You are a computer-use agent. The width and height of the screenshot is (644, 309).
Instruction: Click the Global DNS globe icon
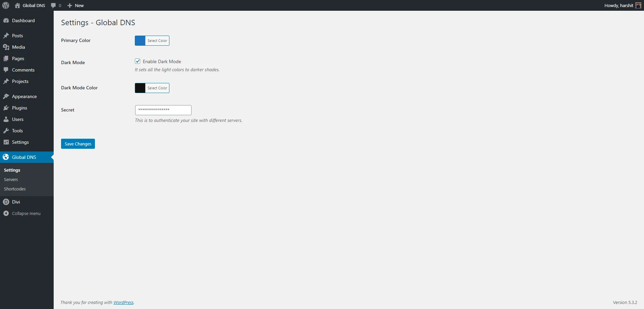click(6, 157)
